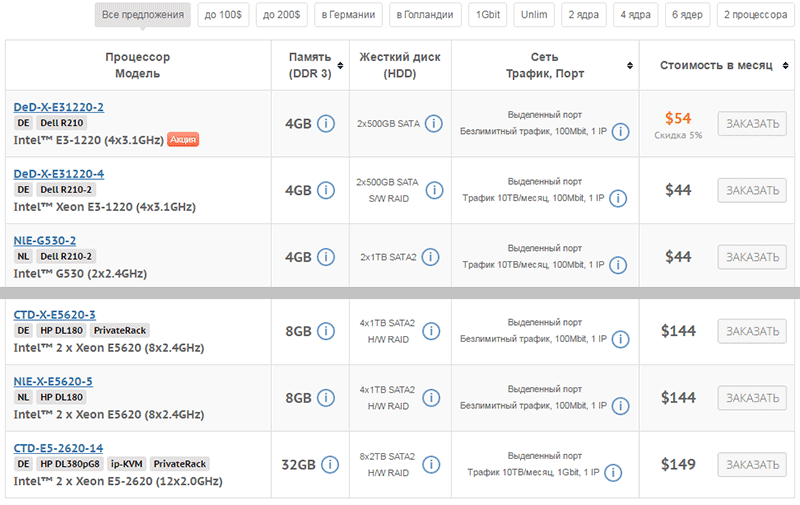Click the Акция promo badge
This screenshot has height=505, width=800.
coord(183,140)
